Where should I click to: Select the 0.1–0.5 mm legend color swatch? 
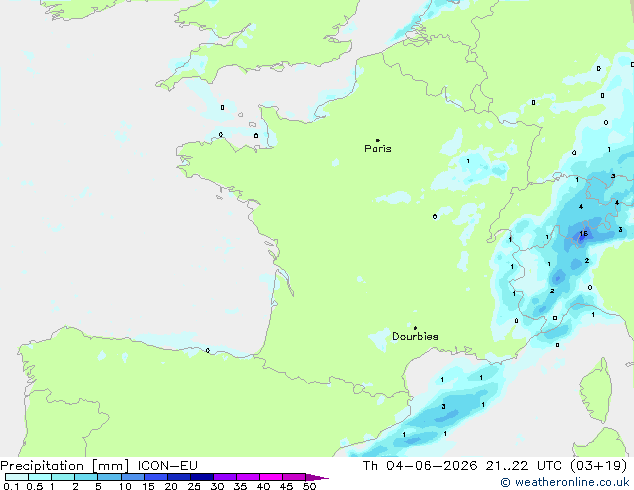17,477
